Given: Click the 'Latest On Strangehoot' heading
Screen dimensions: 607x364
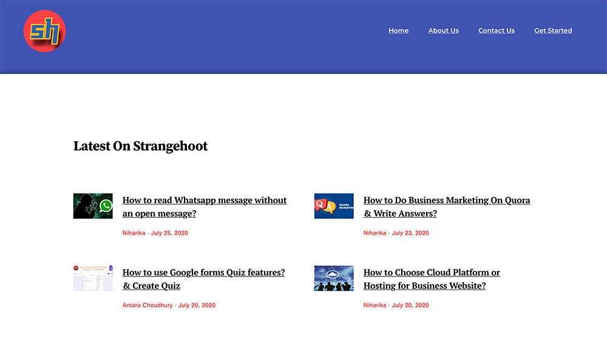Looking at the screenshot, I should click(140, 146).
